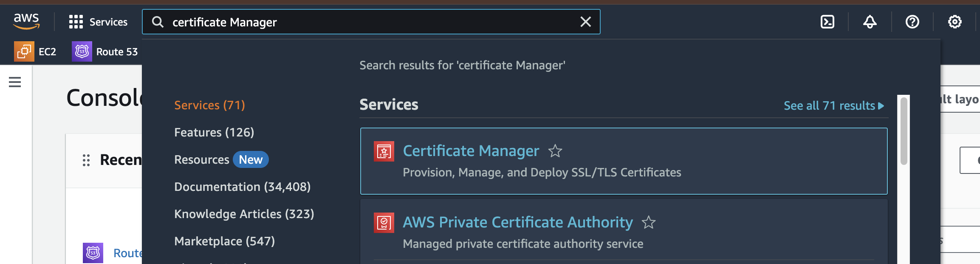The height and width of the screenshot is (264, 980).
Task: Open the Certificate Manager service link
Action: pos(471,151)
